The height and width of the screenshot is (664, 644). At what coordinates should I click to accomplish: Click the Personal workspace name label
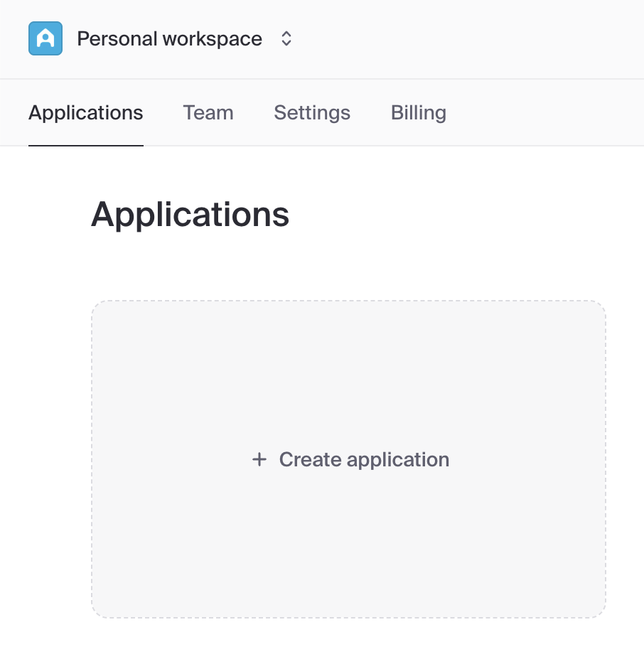169,38
